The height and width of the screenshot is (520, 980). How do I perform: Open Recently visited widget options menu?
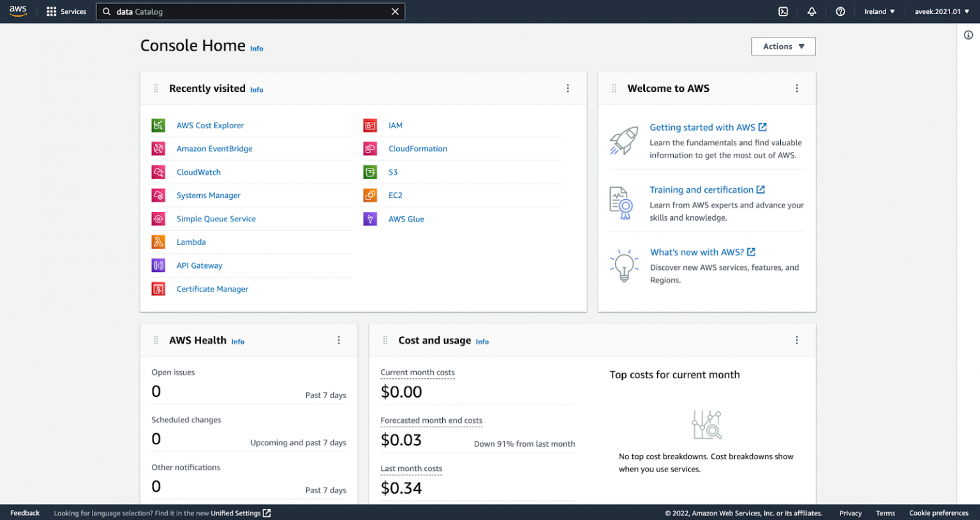pyautogui.click(x=568, y=89)
